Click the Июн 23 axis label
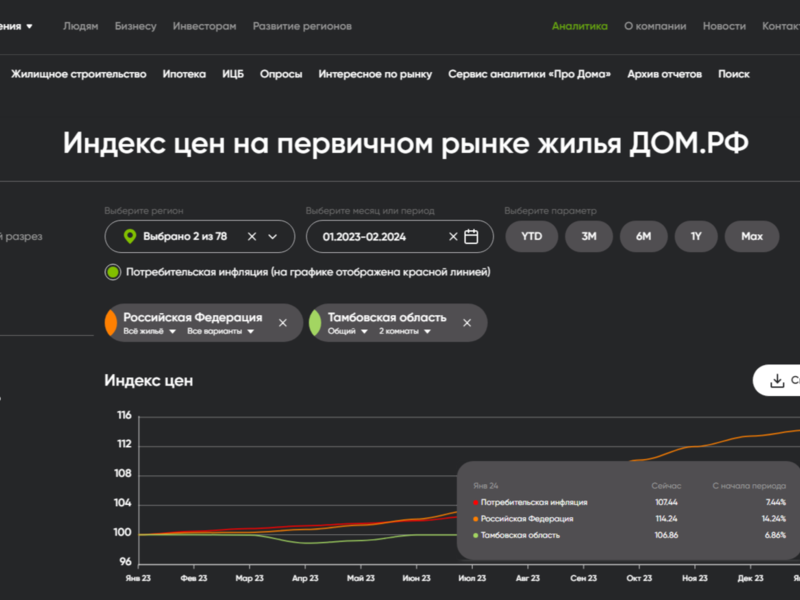800x600 pixels. click(x=416, y=578)
